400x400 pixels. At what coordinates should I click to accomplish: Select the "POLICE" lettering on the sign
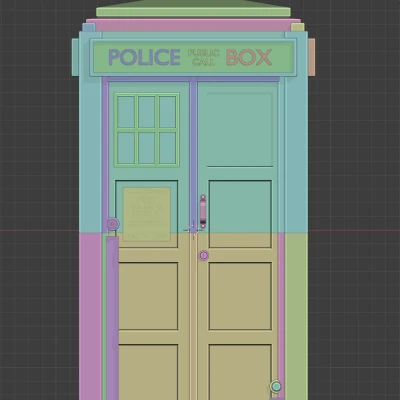tap(144, 57)
